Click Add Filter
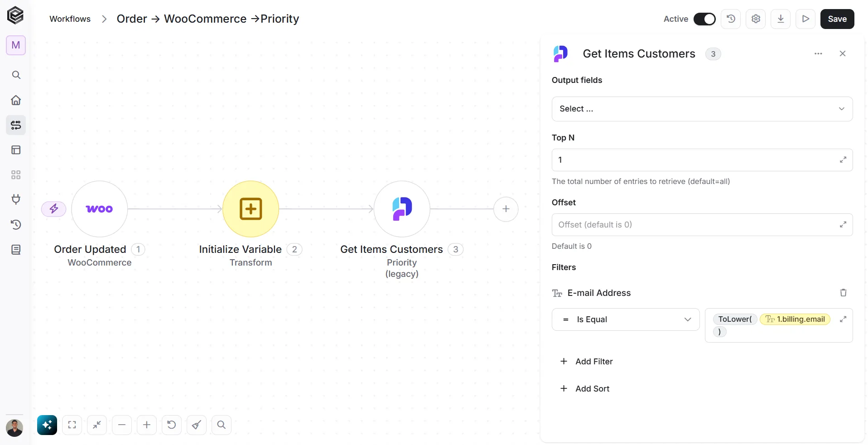 586,361
